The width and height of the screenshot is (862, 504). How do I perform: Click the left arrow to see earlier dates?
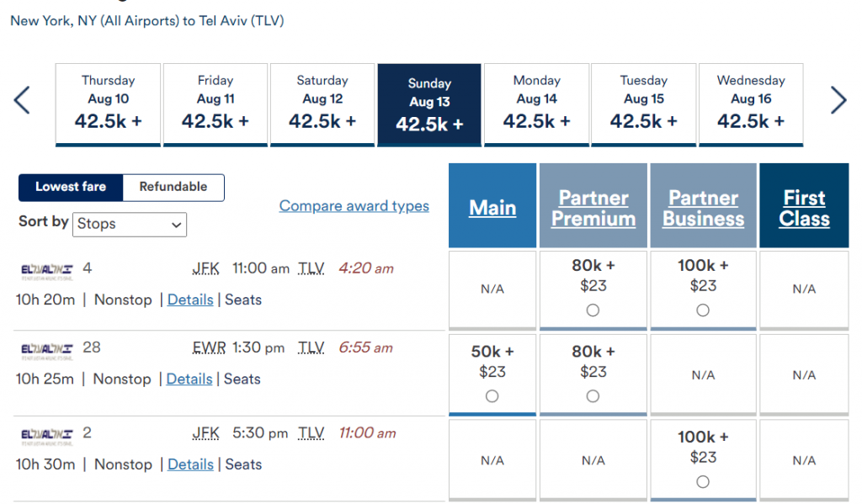click(22, 99)
